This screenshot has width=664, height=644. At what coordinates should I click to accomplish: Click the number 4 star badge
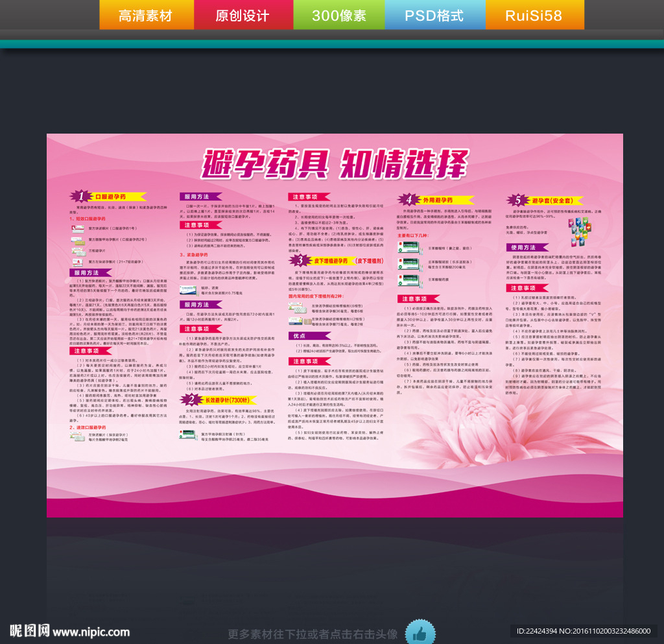pos(409,199)
